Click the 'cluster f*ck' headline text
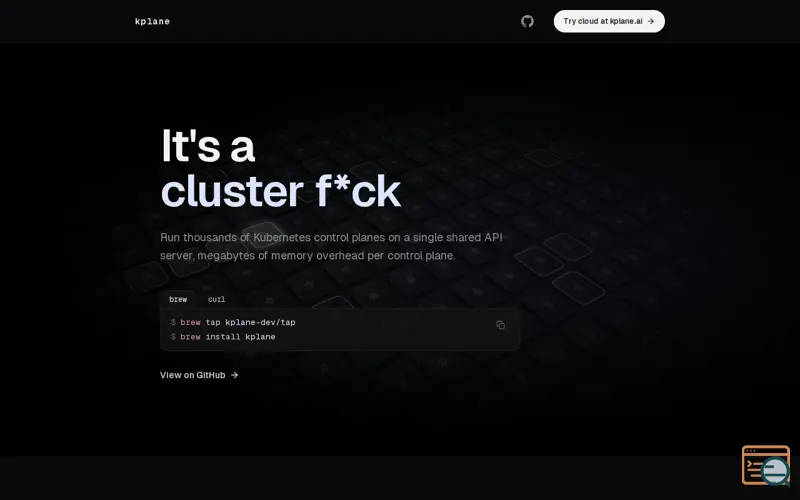 281,192
